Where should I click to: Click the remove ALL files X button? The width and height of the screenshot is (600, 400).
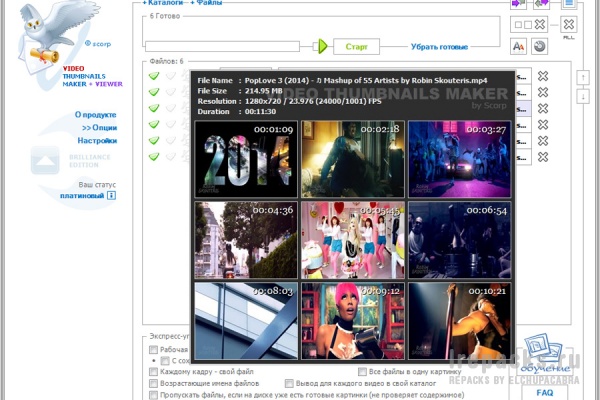pyautogui.click(x=569, y=24)
